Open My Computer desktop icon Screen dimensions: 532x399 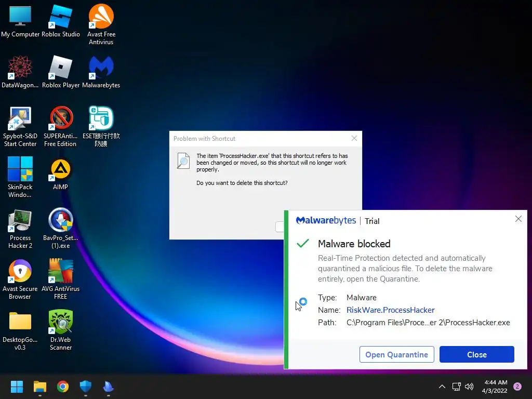tap(20, 22)
